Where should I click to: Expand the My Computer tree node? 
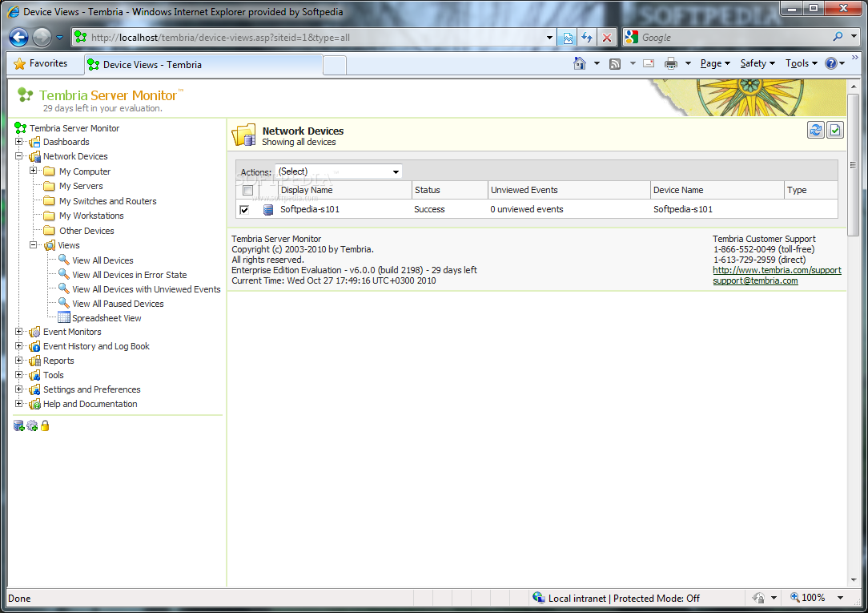point(33,171)
